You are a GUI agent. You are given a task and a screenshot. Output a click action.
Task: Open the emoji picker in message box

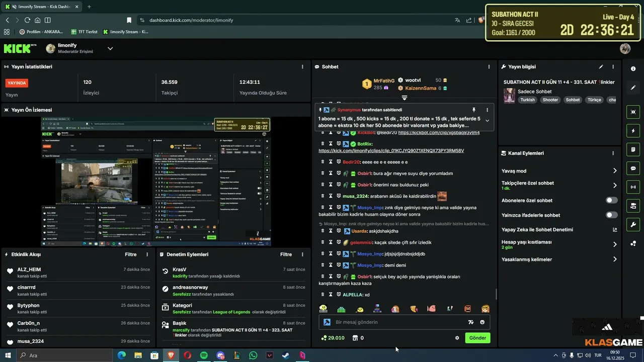tap(482, 322)
